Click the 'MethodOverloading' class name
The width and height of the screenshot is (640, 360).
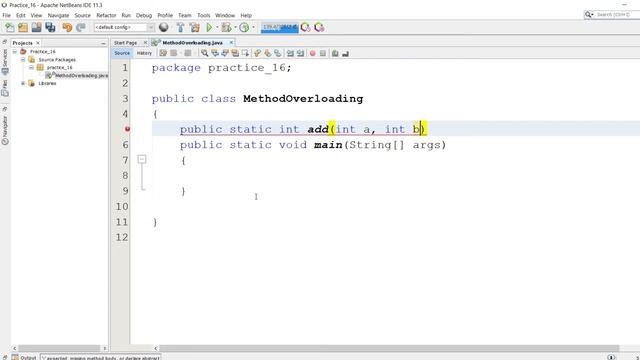[303, 99]
